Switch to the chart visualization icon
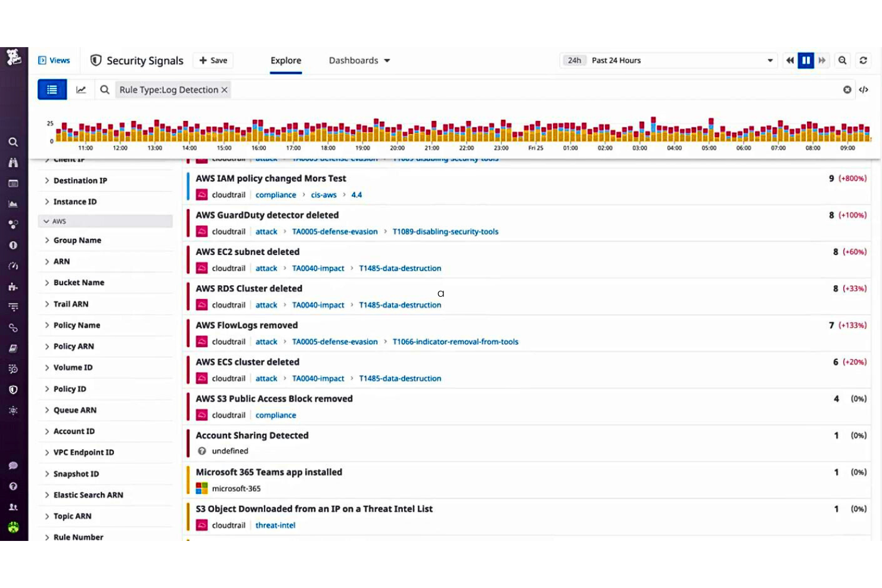The height and width of the screenshot is (588, 882). point(82,89)
